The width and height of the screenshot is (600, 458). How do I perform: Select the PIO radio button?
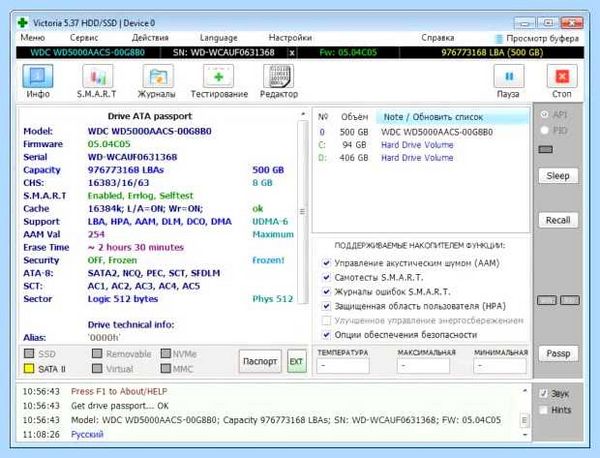(544, 130)
